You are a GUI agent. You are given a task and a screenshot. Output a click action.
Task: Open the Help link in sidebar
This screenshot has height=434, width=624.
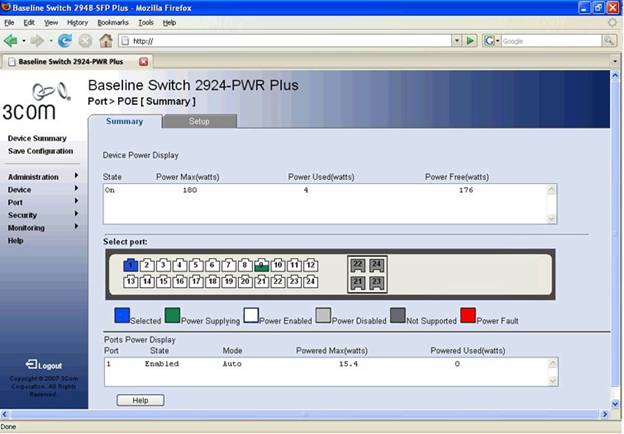tap(16, 241)
